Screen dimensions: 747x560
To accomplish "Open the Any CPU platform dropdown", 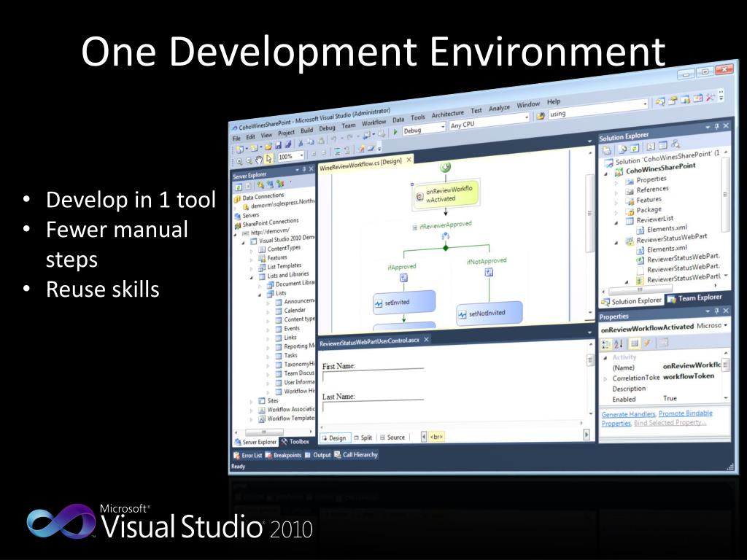I will pos(527,117).
